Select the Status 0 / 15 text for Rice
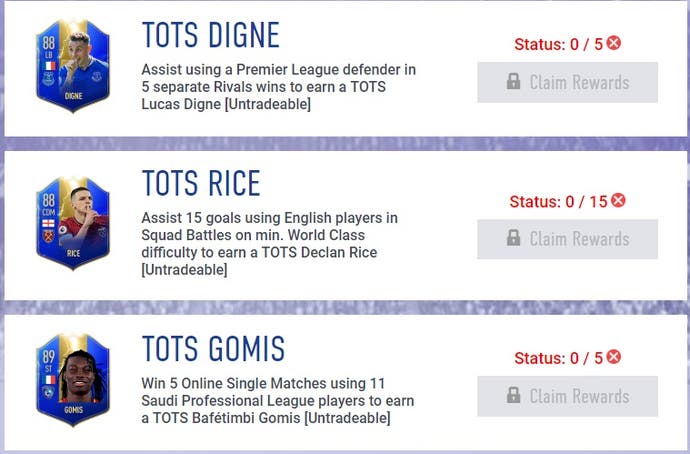Screen dimensions: 690x454 [x=558, y=201]
